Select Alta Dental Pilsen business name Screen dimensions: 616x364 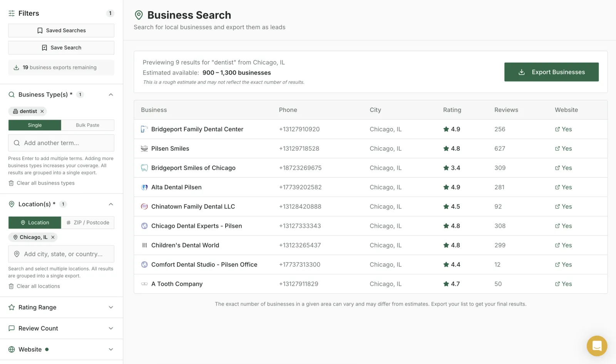pos(176,187)
